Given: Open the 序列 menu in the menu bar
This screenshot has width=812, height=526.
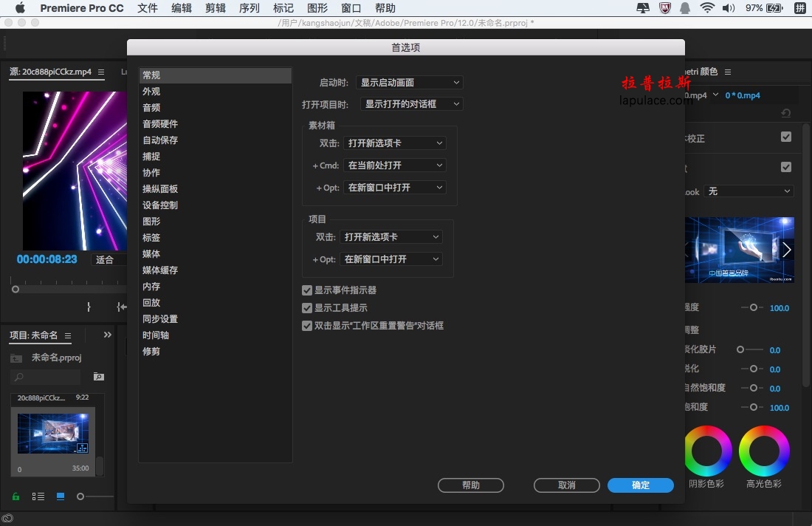Looking at the screenshot, I should coord(249,8).
